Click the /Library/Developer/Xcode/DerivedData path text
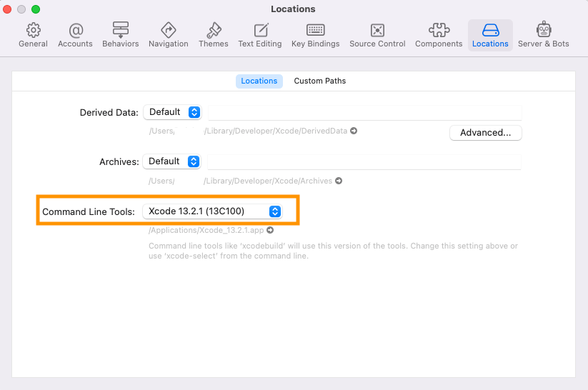This screenshot has width=588, height=390. point(276,131)
